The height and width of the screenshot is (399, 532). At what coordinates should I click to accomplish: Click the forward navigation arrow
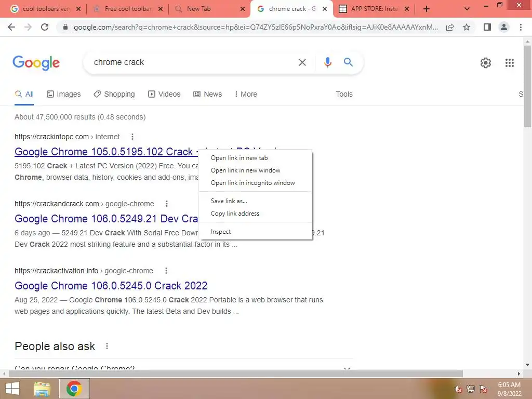28,27
